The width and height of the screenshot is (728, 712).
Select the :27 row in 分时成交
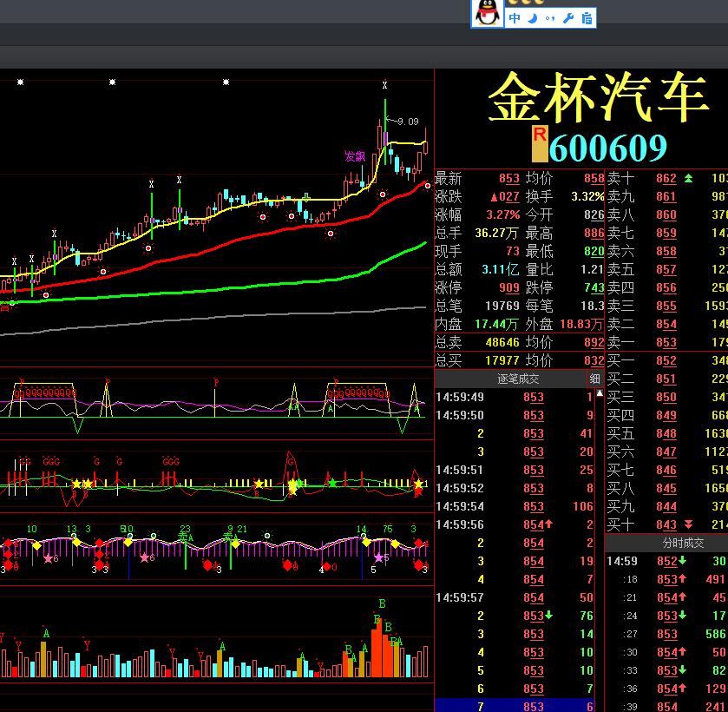coord(666,634)
